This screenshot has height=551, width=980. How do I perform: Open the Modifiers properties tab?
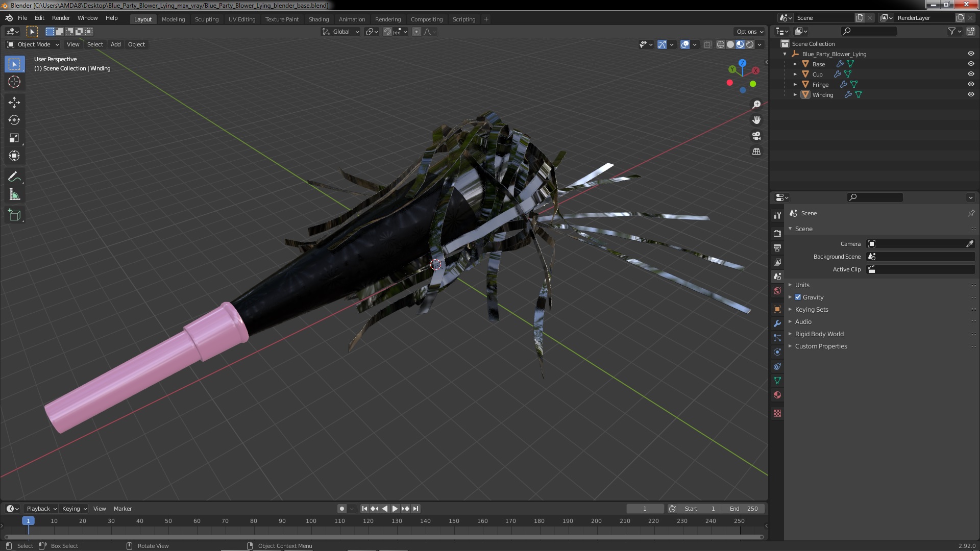[x=777, y=323]
